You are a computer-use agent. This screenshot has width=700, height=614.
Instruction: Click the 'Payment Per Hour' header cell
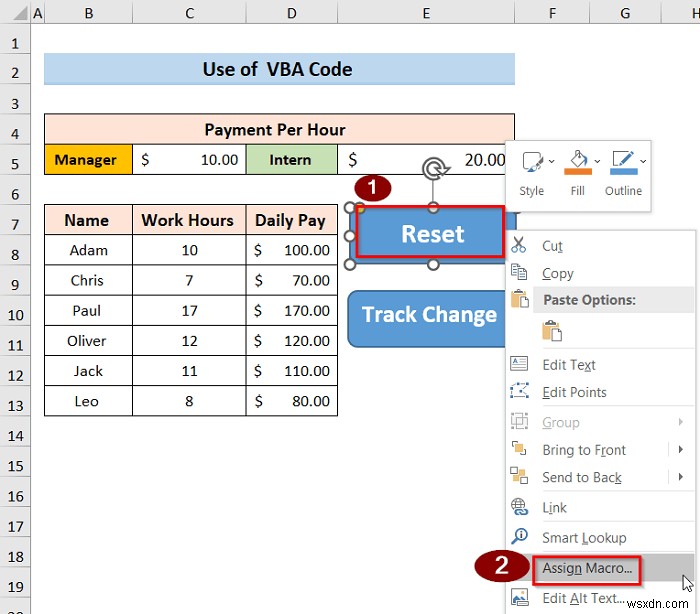279,129
